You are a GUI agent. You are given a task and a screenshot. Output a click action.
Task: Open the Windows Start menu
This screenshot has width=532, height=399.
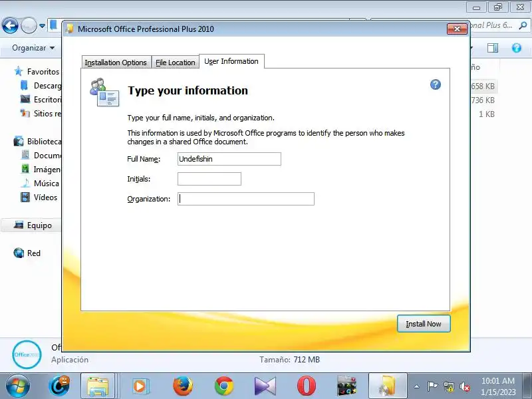click(18, 386)
